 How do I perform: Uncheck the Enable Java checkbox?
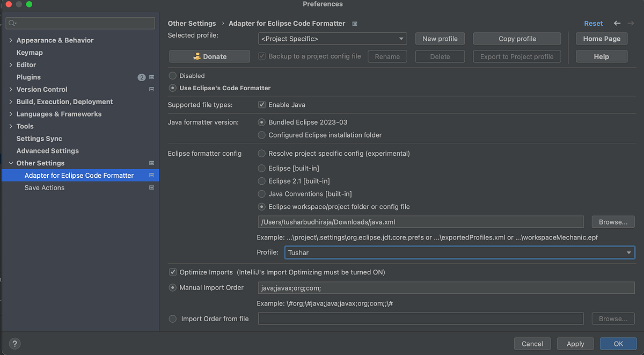261,105
